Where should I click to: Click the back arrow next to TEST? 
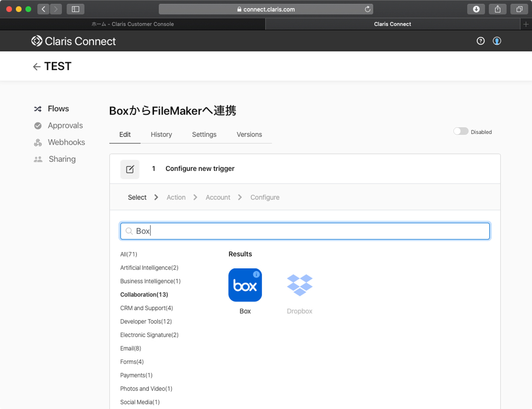37,67
